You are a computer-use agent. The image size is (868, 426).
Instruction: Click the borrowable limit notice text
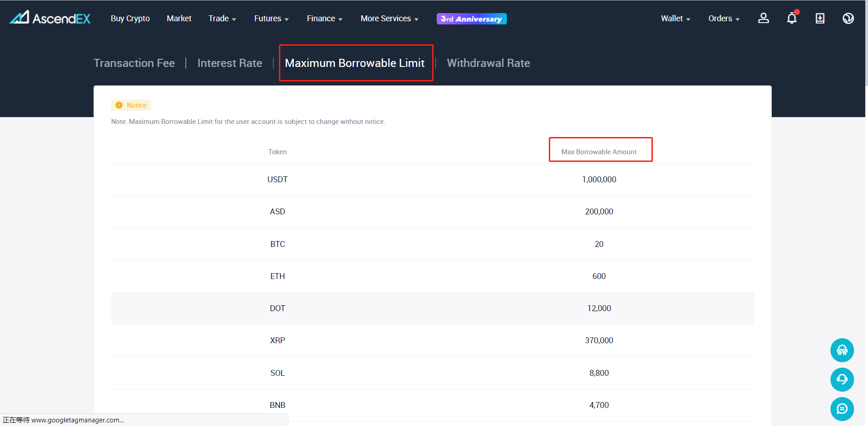point(248,122)
